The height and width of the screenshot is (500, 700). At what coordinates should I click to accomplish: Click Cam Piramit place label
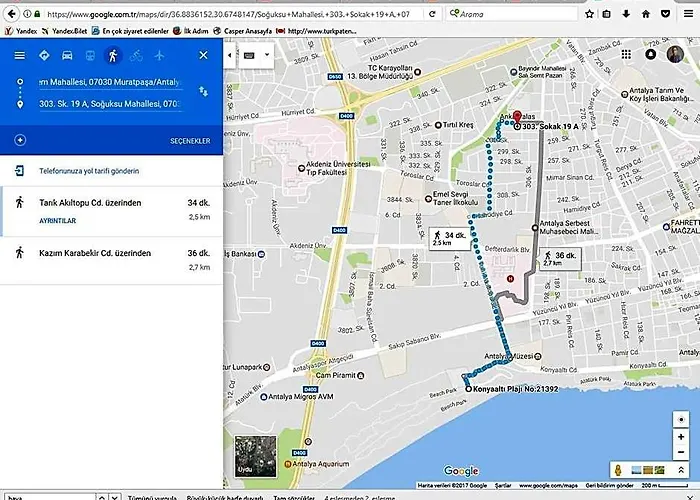[x=340, y=375]
